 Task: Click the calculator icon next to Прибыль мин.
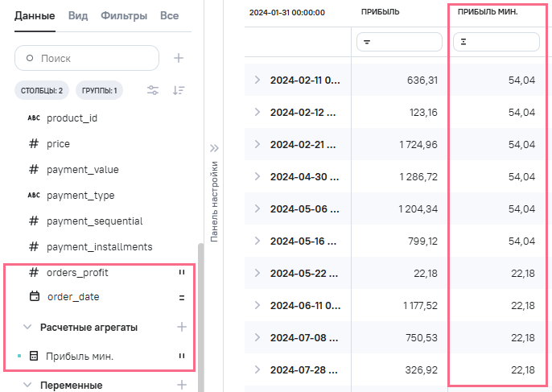tap(34, 356)
